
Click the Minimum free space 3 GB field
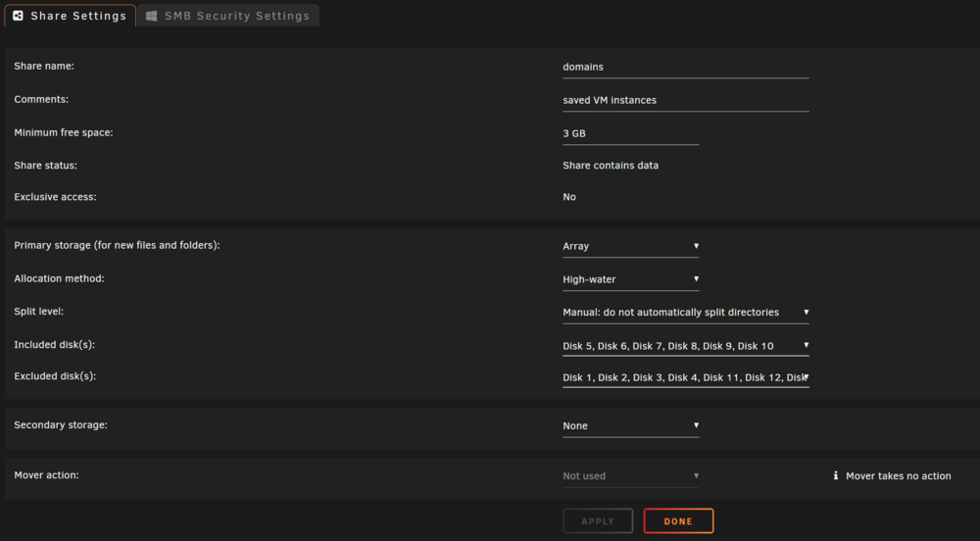point(630,133)
